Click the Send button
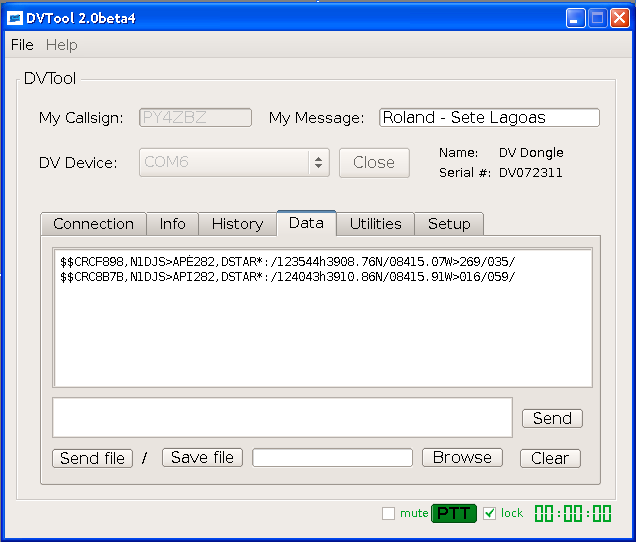The image size is (636, 542). pos(552,418)
